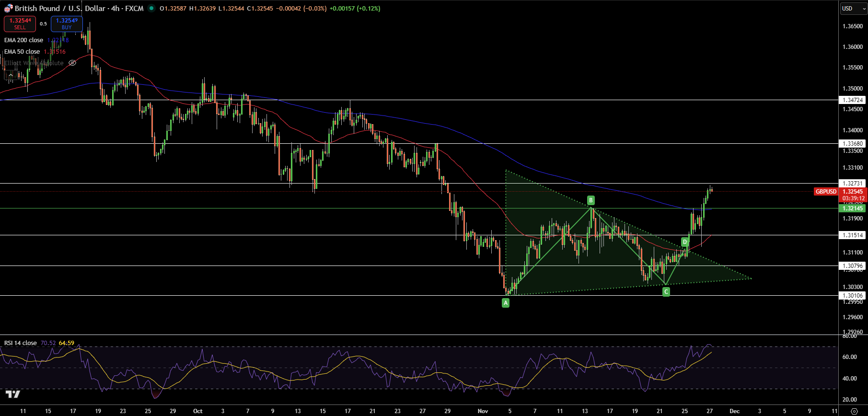Select the EMA 200 close legend entry
The image size is (868, 416).
tap(23, 40)
